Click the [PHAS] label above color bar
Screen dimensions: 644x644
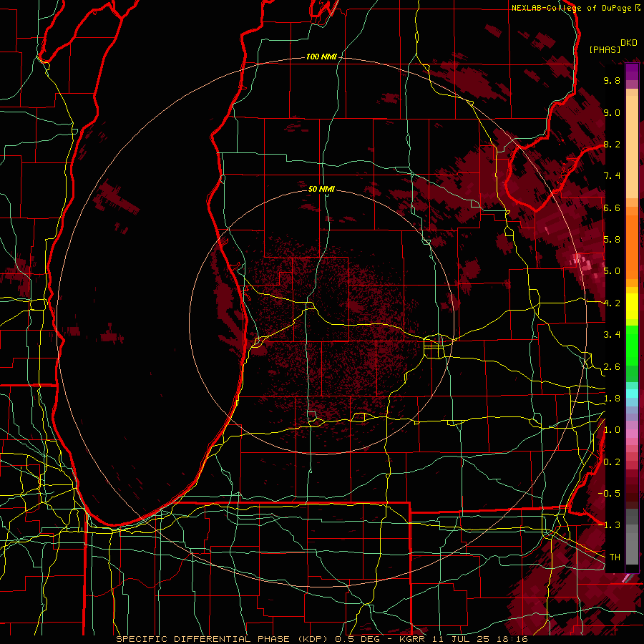tap(605, 49)
